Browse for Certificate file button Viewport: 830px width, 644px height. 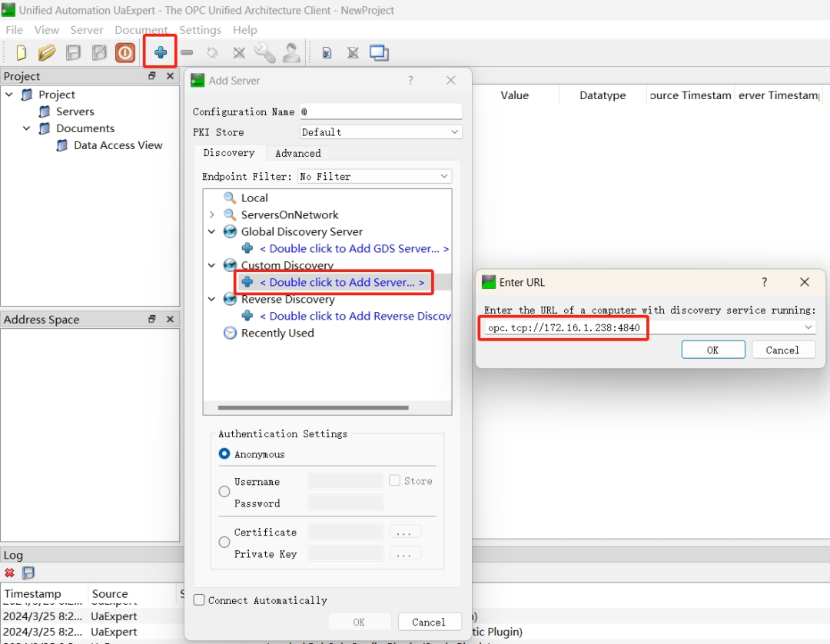click(405, 532)
